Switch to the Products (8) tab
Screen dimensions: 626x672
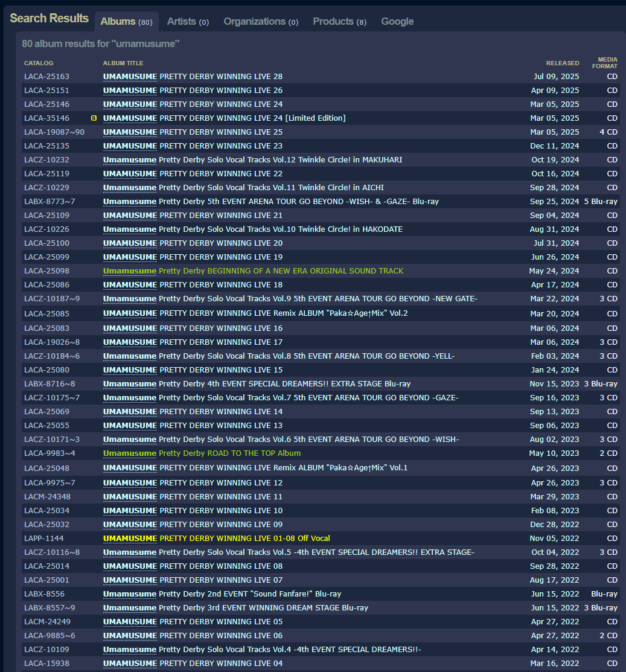tap(339, 21)
